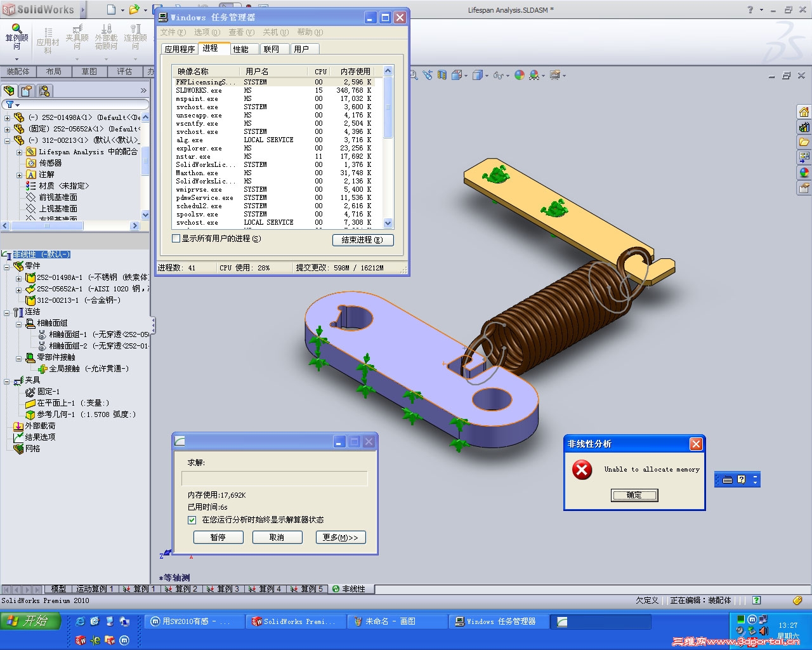Click the solver progress bar under 求解
Viewport: 812px width, 650px height.
tap(274, 479)
